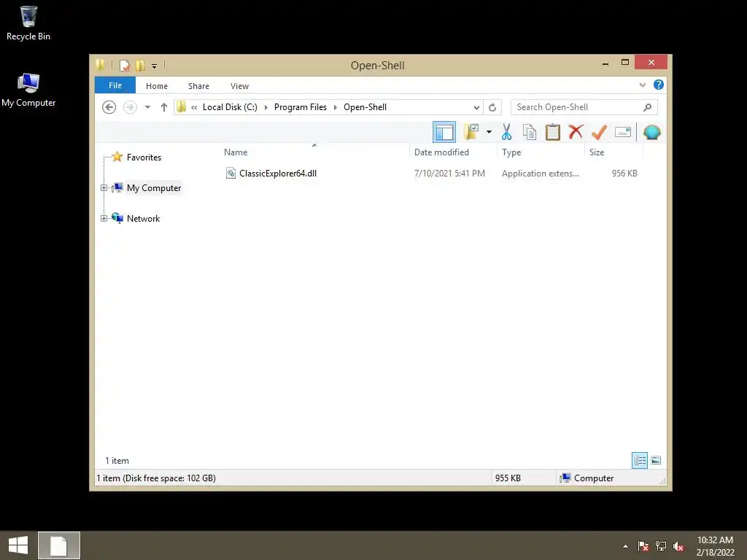Open Explorer help question mark icon
This screenshot has width=747, height=560.
pos(659,85)
